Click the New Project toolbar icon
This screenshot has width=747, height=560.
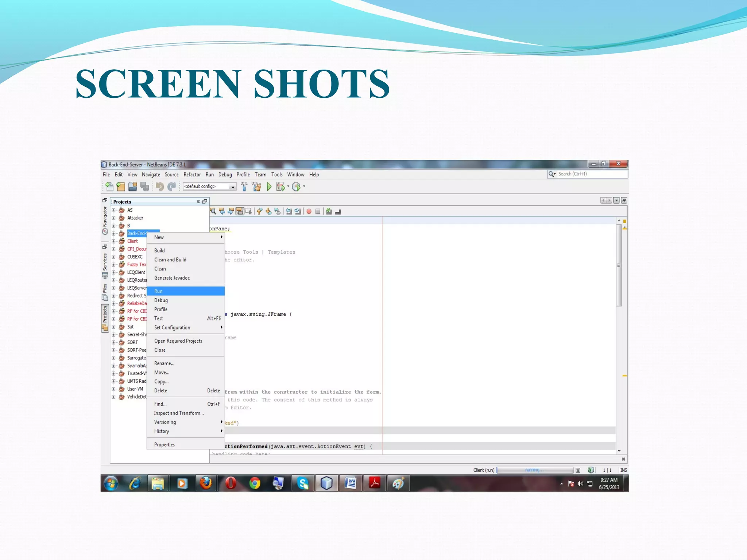click(x=121, y=187)
